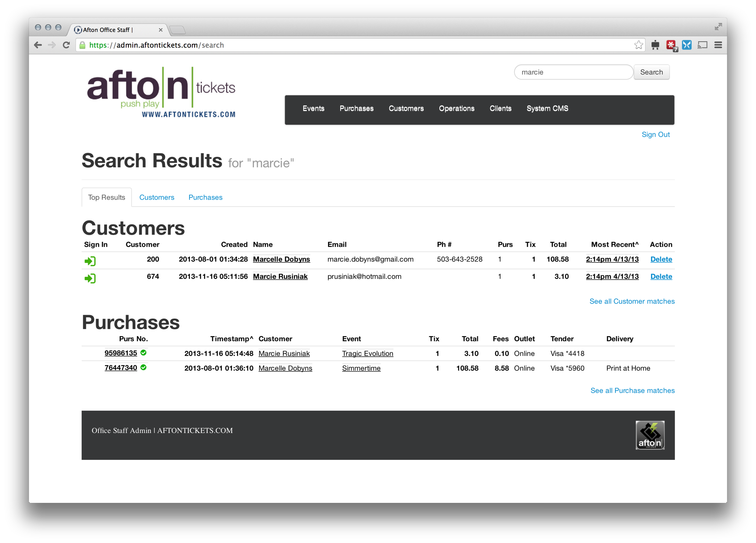Open the Tragic Evolution event link
This screenshot has width=756, height=543.
click(x=367, y=354)
